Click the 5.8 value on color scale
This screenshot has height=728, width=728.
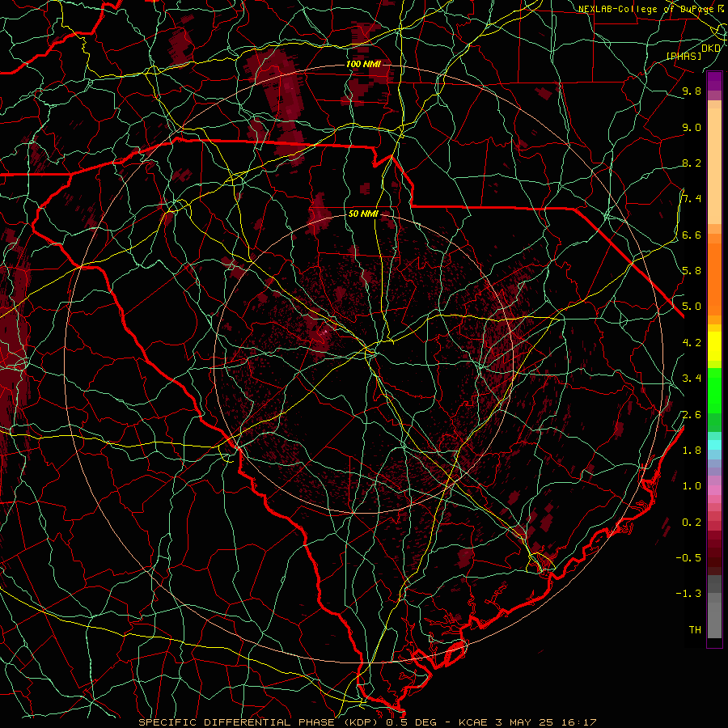(x=692, y=270)
